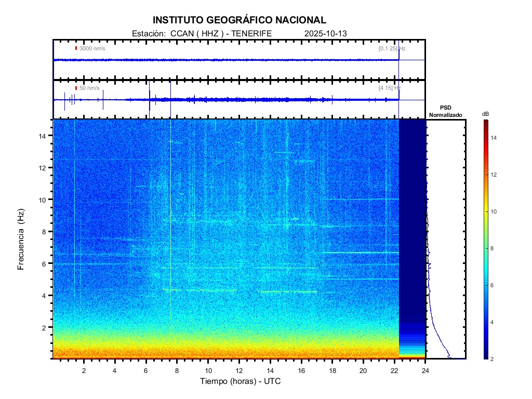Image resolution: width=532 pixels, height=399 pixels.
Task: Click the PSD Normalizado panel heading
Action: 445,111
